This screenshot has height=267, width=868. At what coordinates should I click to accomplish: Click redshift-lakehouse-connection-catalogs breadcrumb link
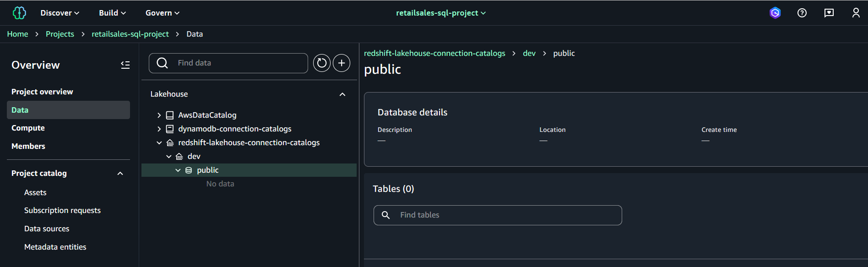434,53
